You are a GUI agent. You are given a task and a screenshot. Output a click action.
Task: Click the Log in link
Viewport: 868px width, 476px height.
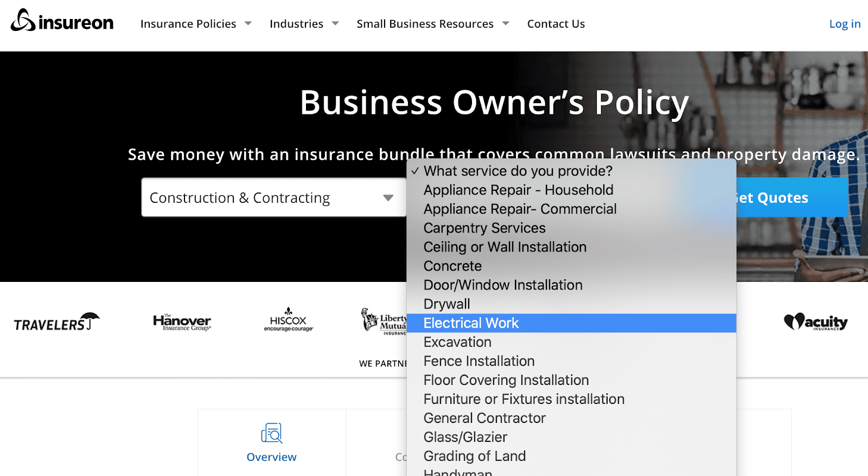[x=845, y=24]
